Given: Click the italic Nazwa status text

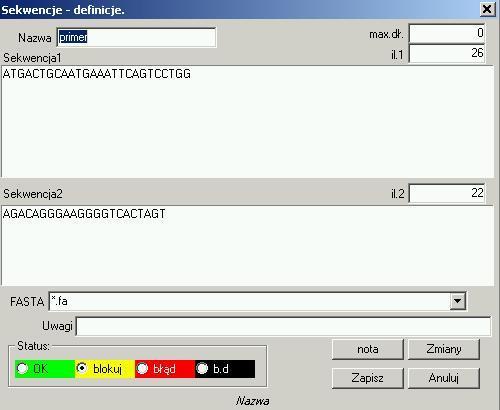Looking at the screenshot, I should [x=253, y=401].
